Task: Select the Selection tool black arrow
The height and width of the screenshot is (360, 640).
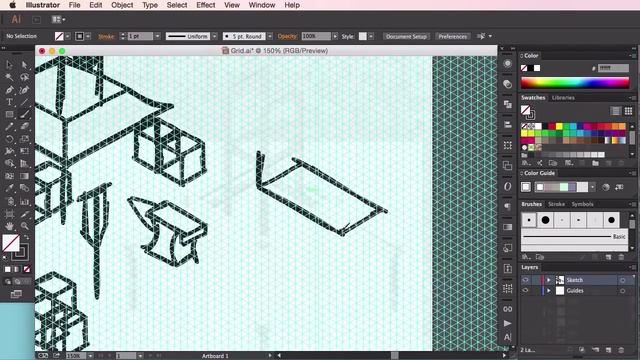Action: [9, 64]
